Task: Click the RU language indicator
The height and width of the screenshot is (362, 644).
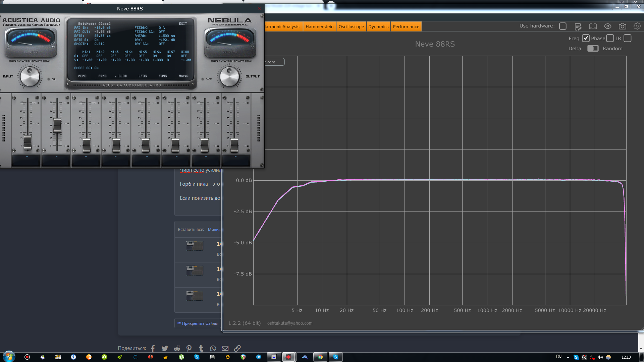Action: click(x=558, y=356)
